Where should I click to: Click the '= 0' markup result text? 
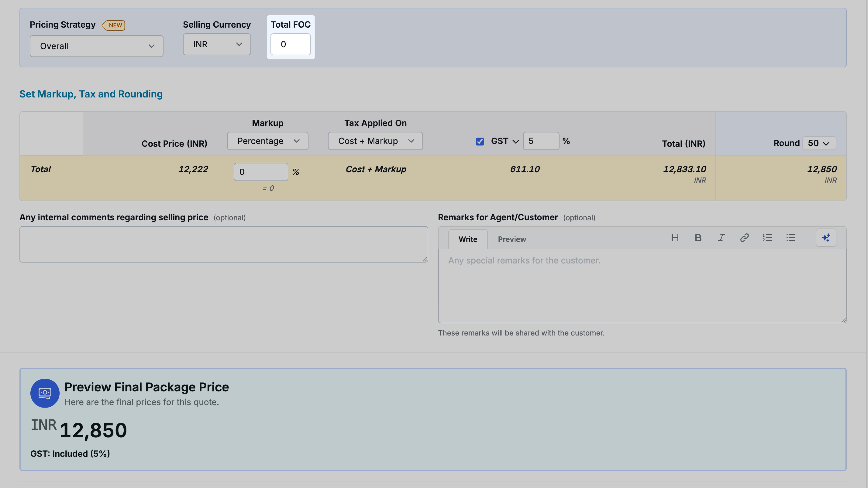point(268,188)
